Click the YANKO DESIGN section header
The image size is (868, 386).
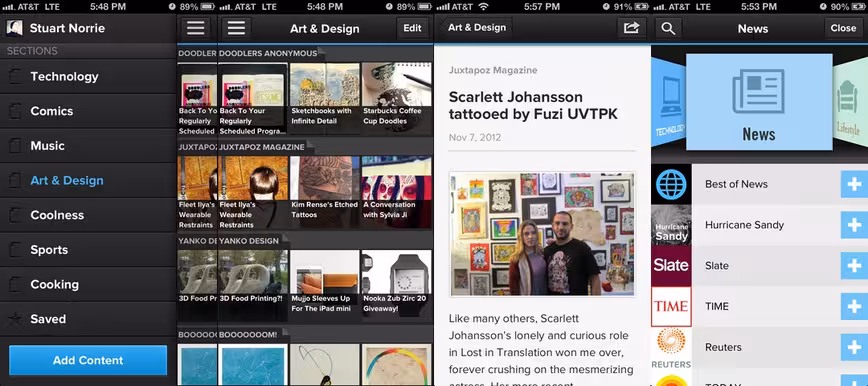249,241
